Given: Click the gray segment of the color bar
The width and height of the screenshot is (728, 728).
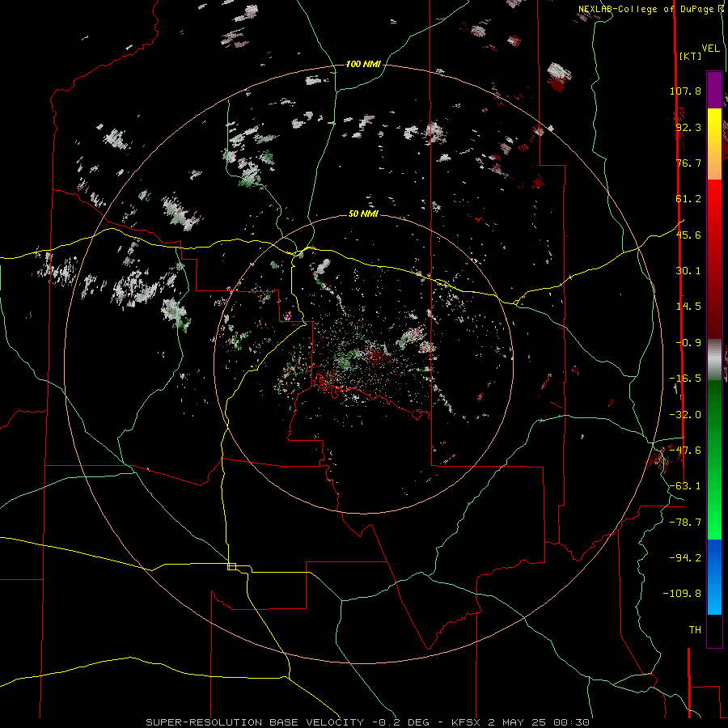Looking at the screenshot, I should click(714, 359).
